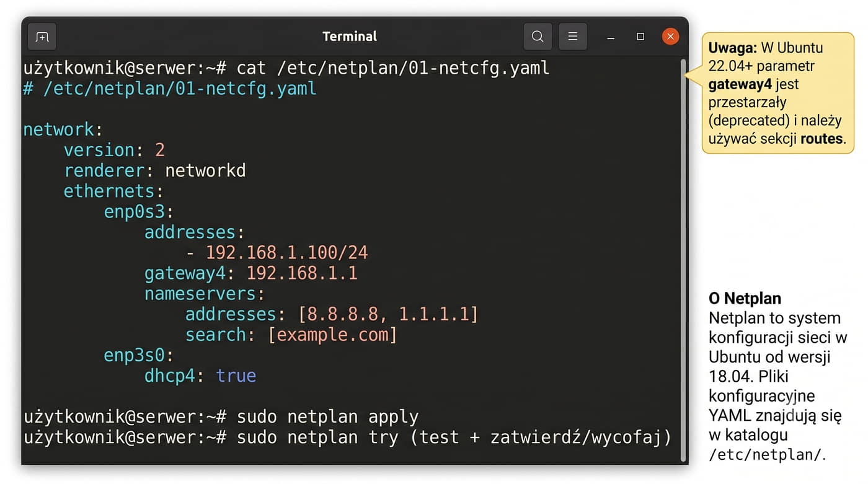Viewport: 868px width, 484px height.
Task: Open a new terminal tab
Action: 42,37
